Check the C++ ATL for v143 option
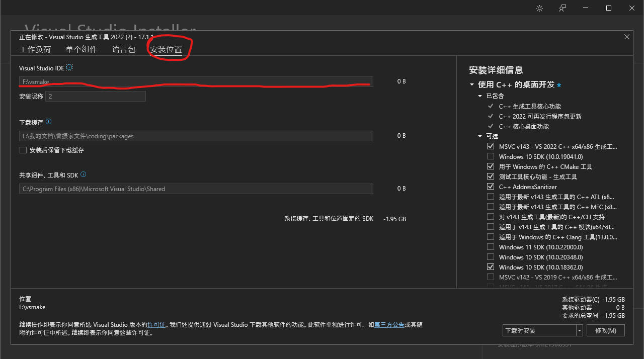The width and height of the screenshot is (644, 359). coord(491,197)
